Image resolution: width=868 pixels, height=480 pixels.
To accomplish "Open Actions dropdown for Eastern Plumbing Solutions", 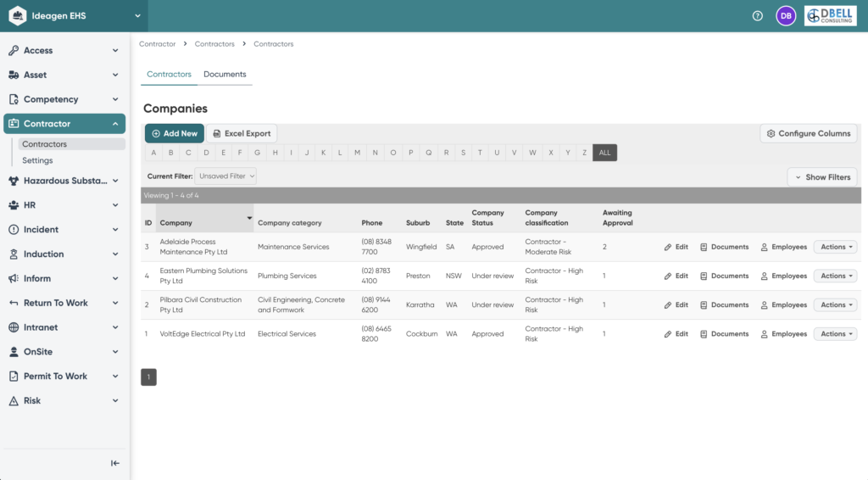I will click(x=835, y=276).
